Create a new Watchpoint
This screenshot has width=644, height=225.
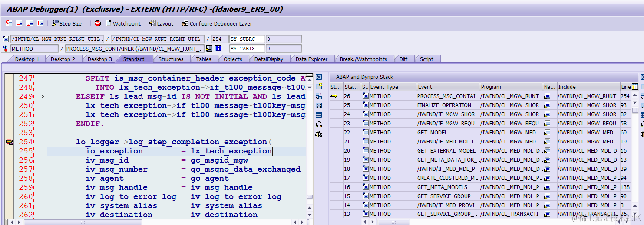[123, 23]
